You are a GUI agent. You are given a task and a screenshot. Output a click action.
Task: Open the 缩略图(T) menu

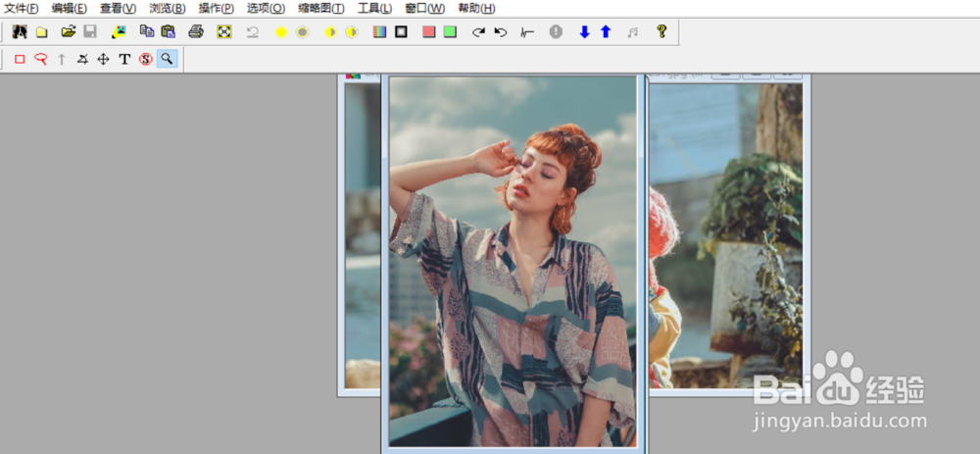(320, 8)
